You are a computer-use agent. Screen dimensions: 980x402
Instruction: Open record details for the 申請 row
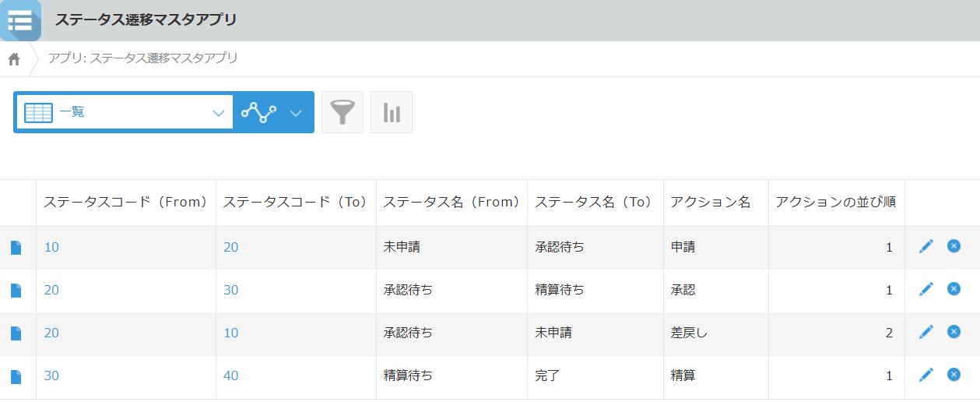point(16,248)
